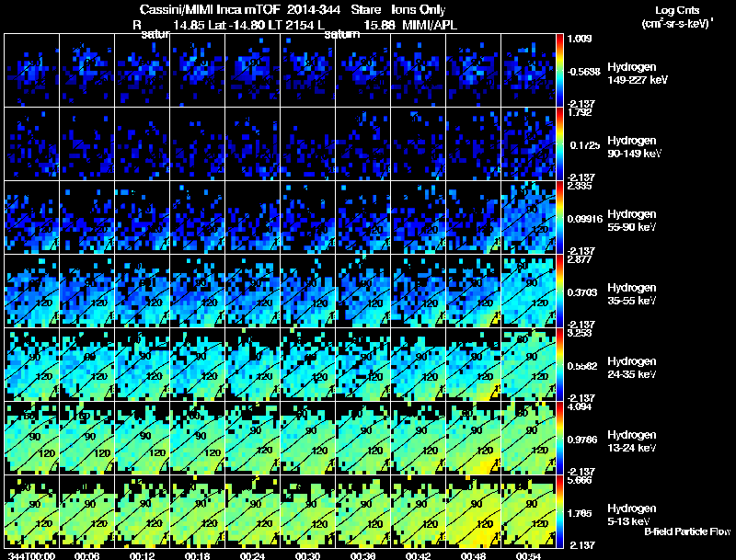Select the Hydrogen 149-227 keV panel at 00:54
The image size is (736, 560).
coord(528,71)
